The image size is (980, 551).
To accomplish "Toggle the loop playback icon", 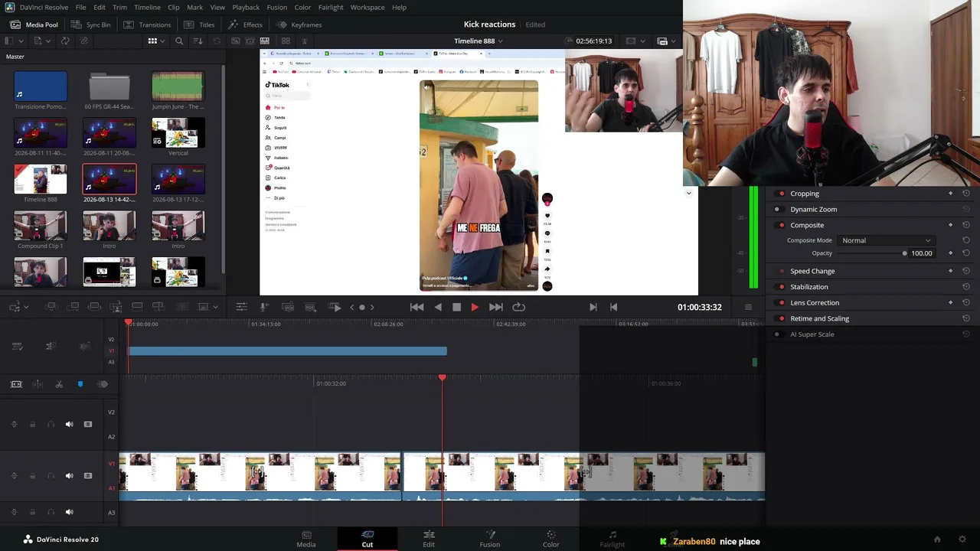I will click(x=518, y=307).
